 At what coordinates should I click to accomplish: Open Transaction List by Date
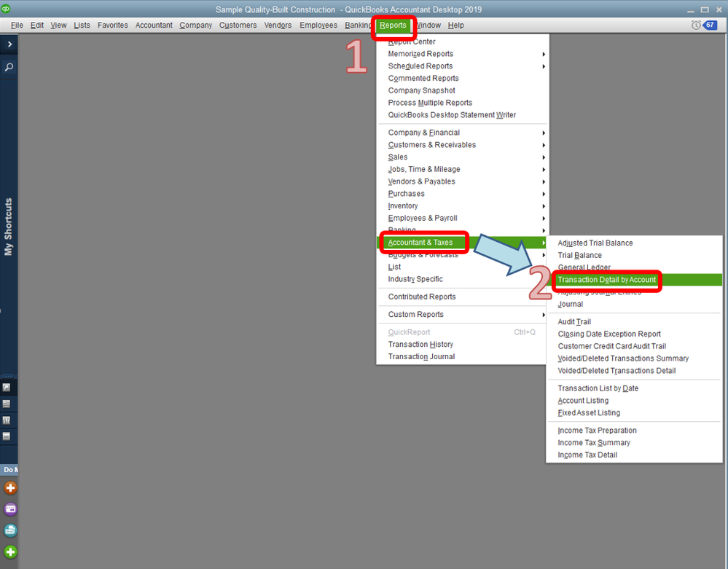(598, 388)
